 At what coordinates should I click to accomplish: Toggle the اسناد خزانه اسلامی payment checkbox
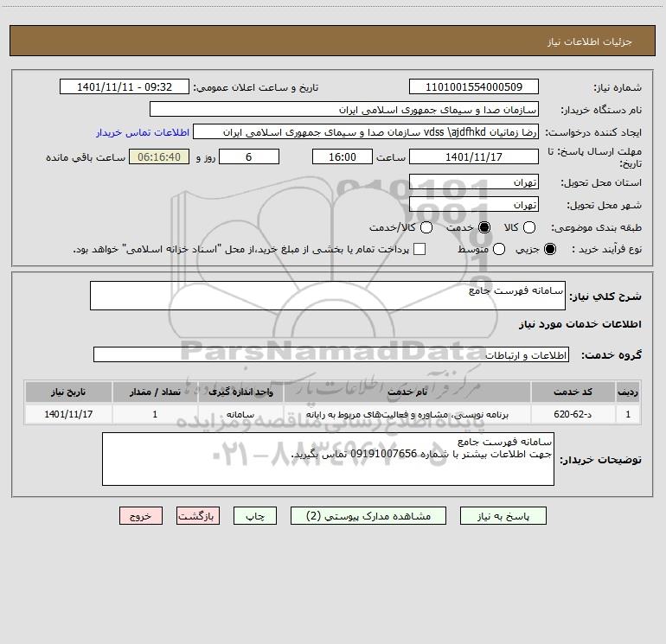click(x=419, y=249)
